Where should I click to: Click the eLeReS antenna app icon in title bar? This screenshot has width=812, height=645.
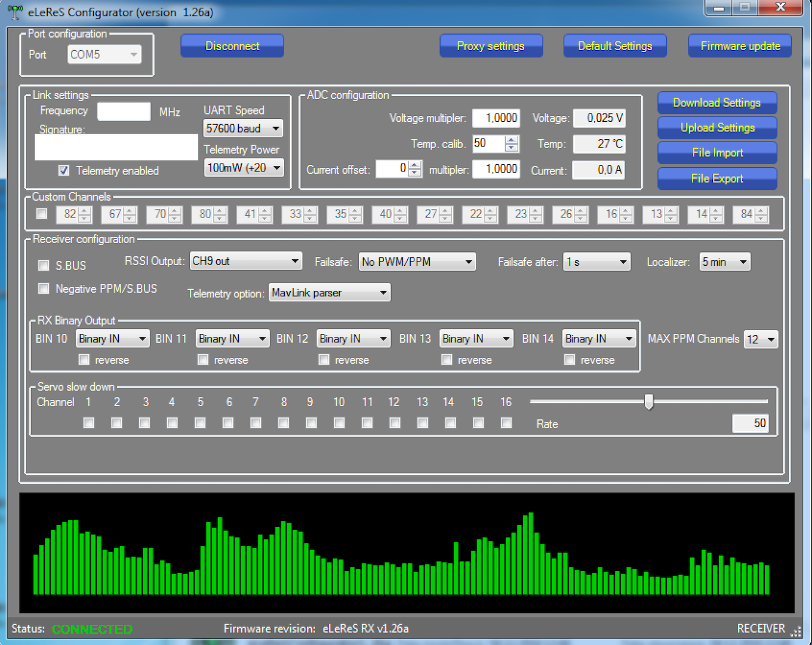[x=16, y=12]
